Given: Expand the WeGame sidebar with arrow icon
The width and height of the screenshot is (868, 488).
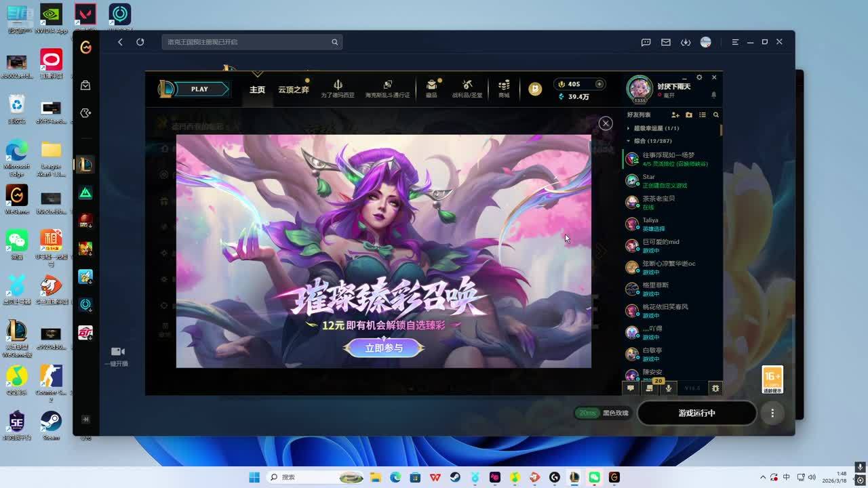Looking at the screenshot, I should [85, 420].
